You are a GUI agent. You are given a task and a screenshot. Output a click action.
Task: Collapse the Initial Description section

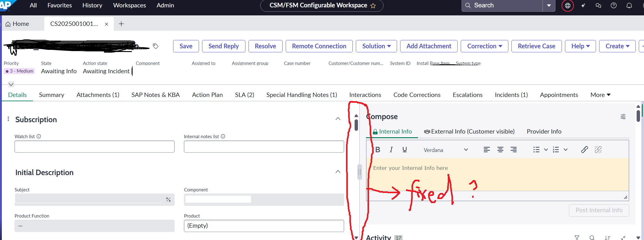pyautogui.click(x=338, y=172)
